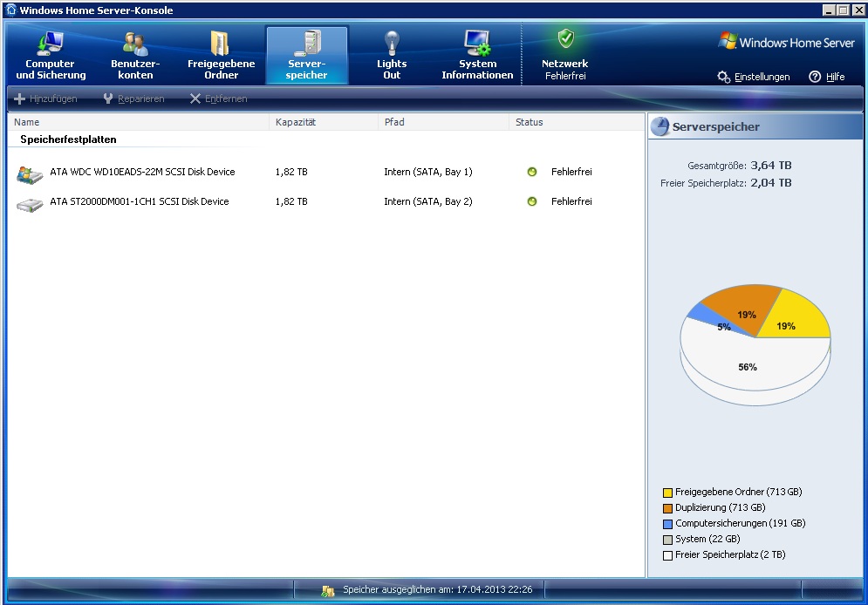The image size is (868, 605).
Task: Click the Freigegebene Ordner (713 GB) legend label
Action: point(739,492)
